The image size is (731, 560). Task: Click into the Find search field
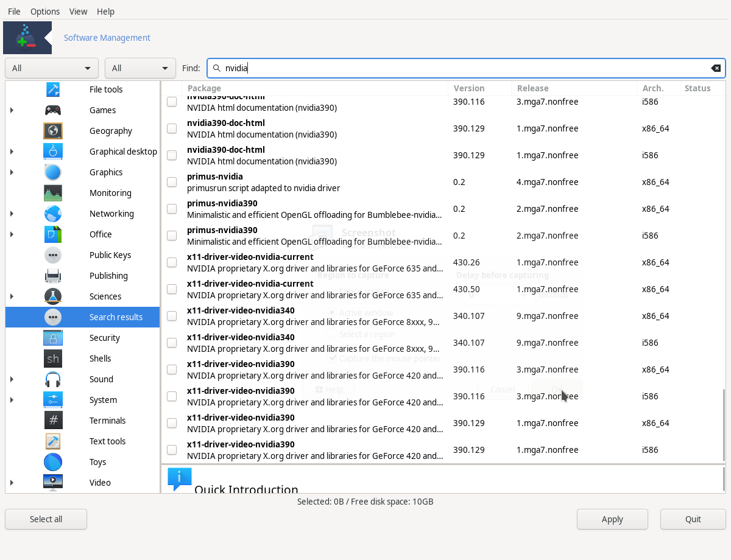point(466,68)
